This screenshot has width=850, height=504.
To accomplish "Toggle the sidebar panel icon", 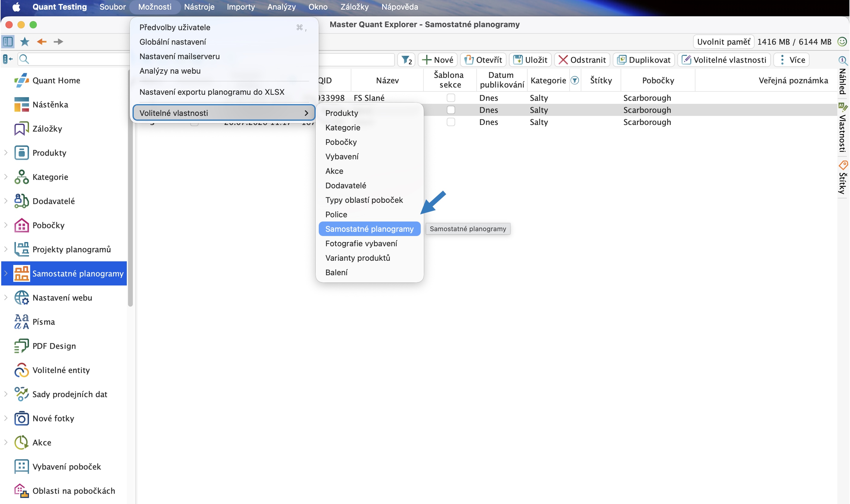I will pyautogui.click(x=8, y=42).
